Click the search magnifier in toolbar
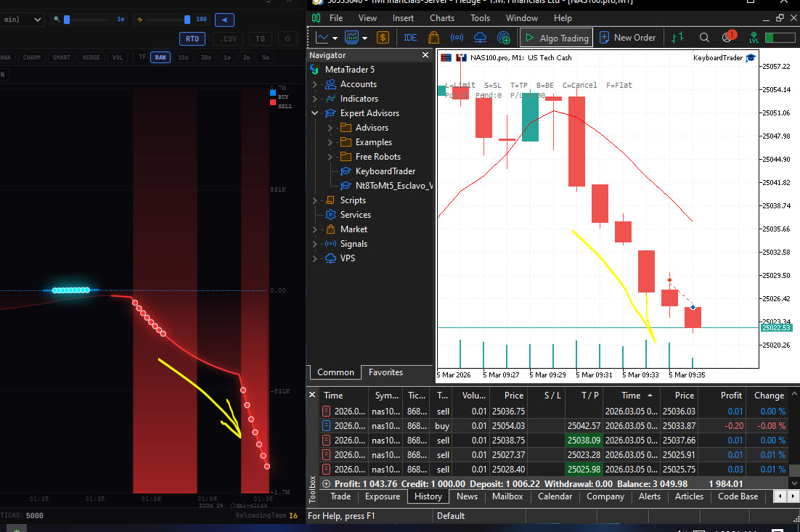 (704, 38)
